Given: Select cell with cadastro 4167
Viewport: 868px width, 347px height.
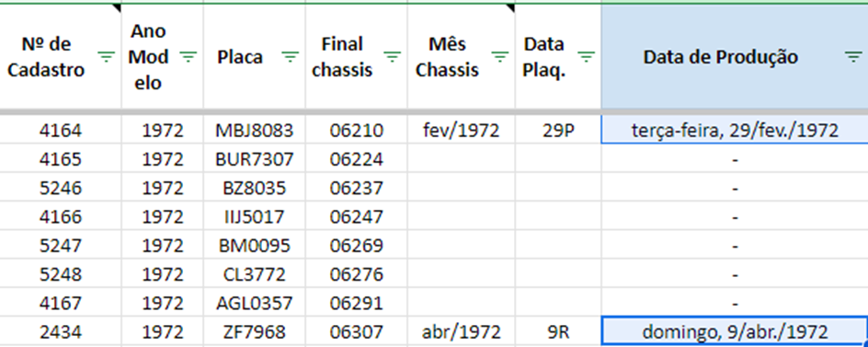Looking at the screenshot, I should pos(61,303).
